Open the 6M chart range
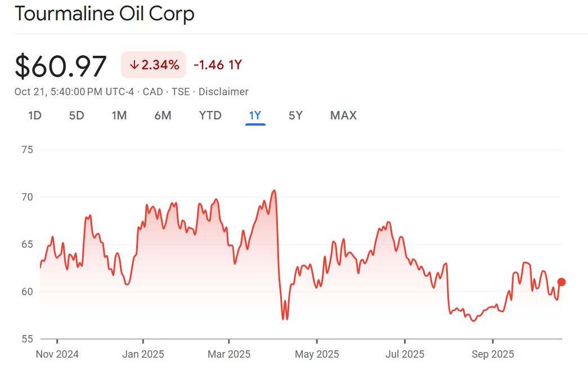Image resolution: width=588 pixels, height=374 pixels. pos(163,115)
